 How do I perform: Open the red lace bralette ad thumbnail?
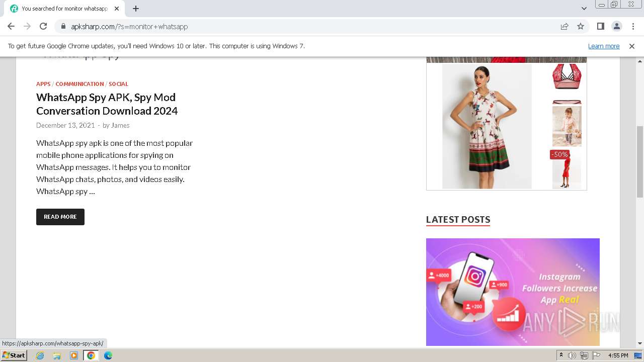[567, 76]
